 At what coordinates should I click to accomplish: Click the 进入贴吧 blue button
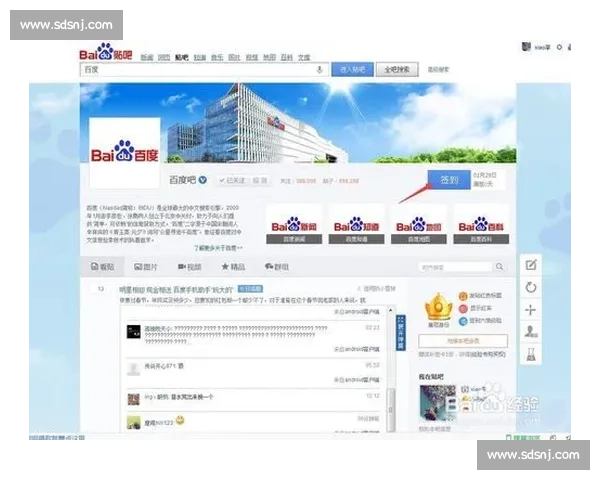[x=352, y=70]
